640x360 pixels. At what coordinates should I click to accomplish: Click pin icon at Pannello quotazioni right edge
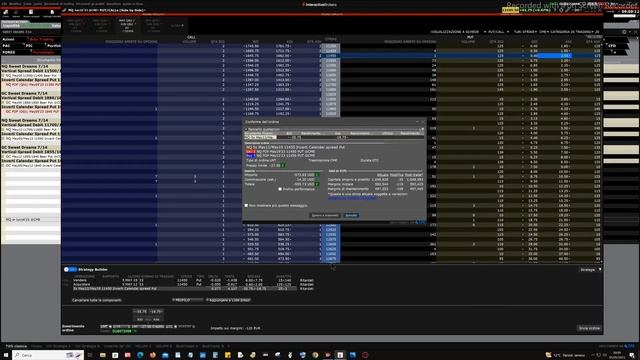point(422,129)
